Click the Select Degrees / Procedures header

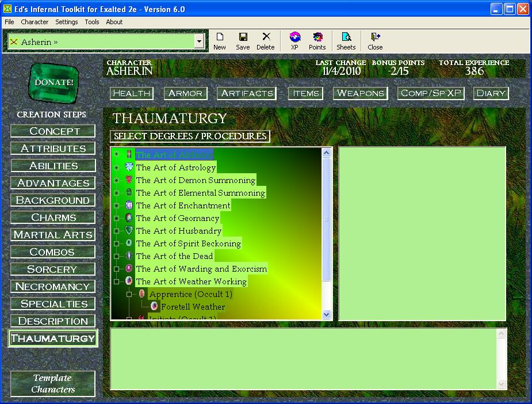click(190, 136)
